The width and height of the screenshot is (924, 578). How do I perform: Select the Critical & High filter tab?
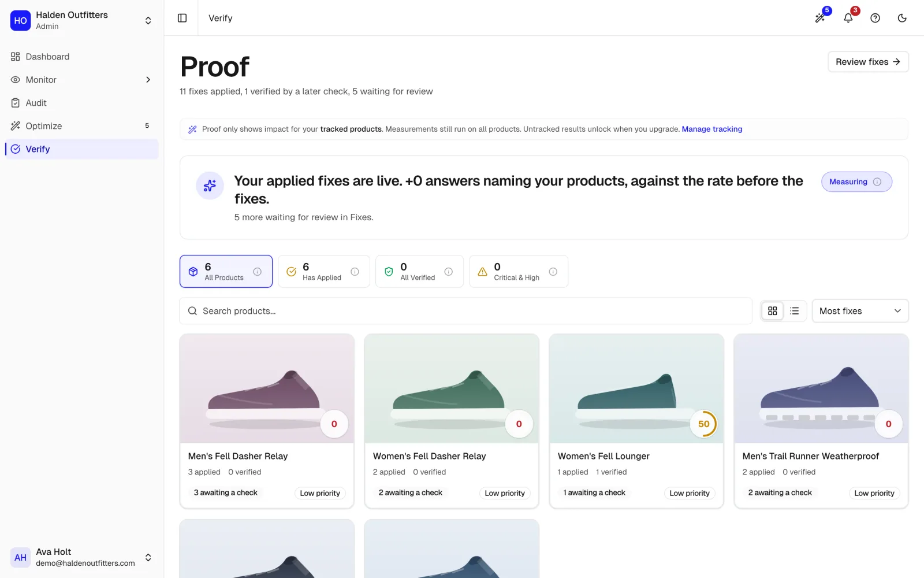click(519, 272)
